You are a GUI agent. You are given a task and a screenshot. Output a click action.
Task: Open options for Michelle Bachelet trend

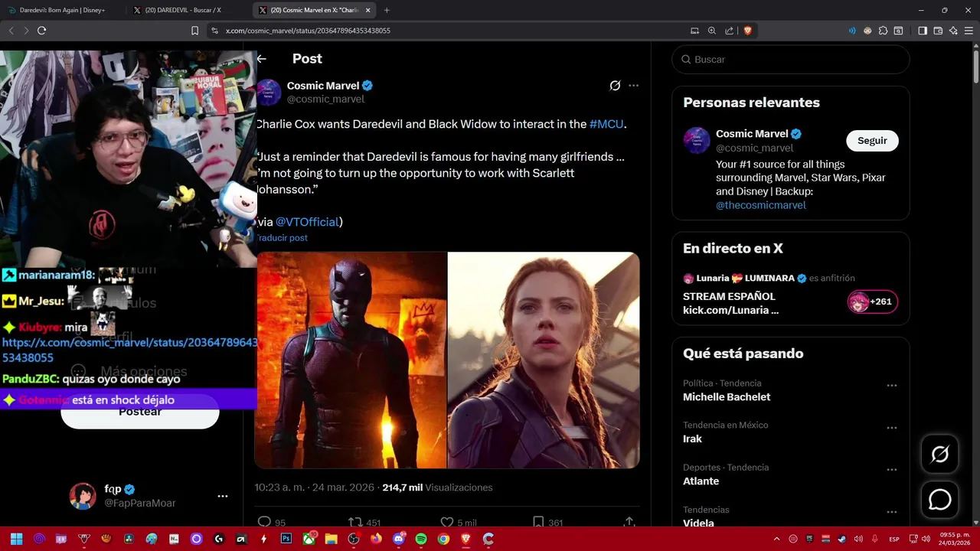892,386
